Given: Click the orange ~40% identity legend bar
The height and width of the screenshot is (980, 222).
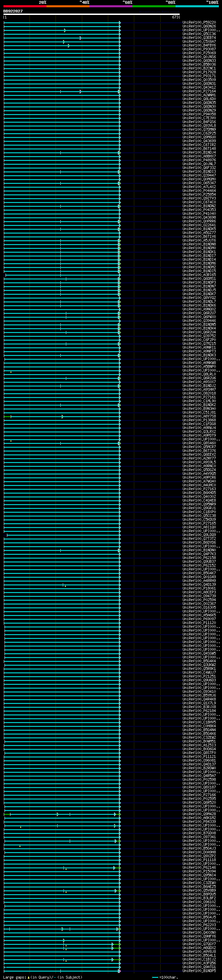Looking at the screenshot, I should [68, 6].
